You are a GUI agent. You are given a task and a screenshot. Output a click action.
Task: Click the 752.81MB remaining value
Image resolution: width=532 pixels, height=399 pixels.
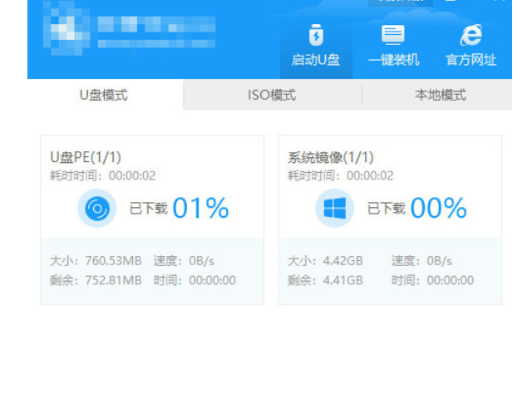[113, 281]
